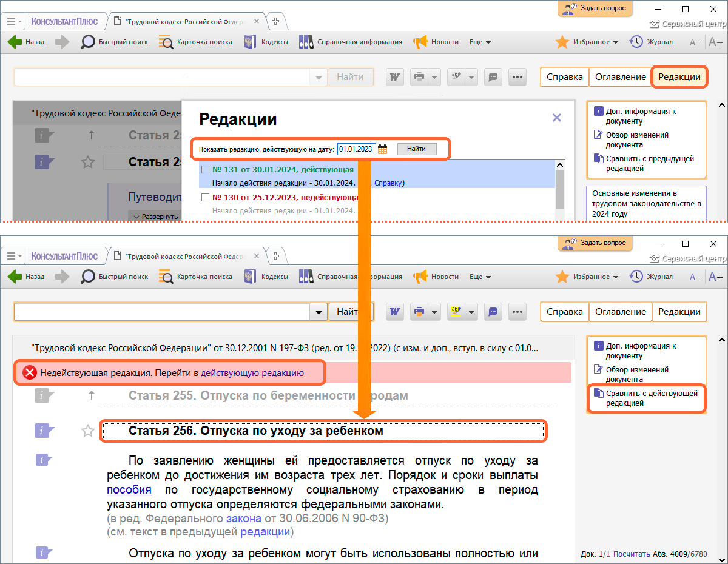Increase font size A+ in top window
Viewport: 728px width, 564px height.
715,42
